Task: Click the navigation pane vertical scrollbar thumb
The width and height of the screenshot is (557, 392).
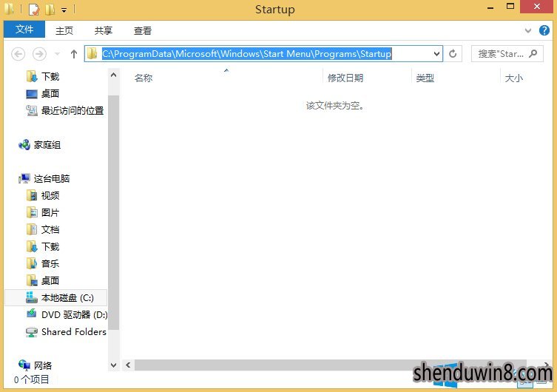Action: pyautogui.click(x=114, y=212)
